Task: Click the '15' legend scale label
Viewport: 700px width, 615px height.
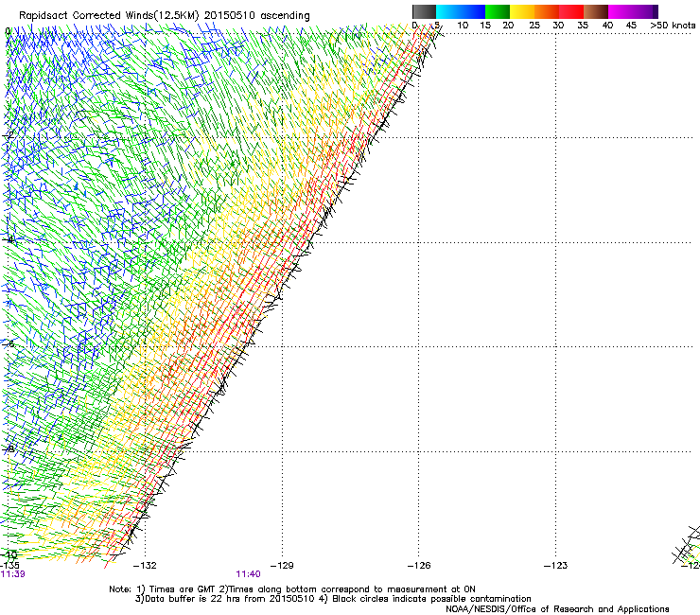Action: point(485,26)
